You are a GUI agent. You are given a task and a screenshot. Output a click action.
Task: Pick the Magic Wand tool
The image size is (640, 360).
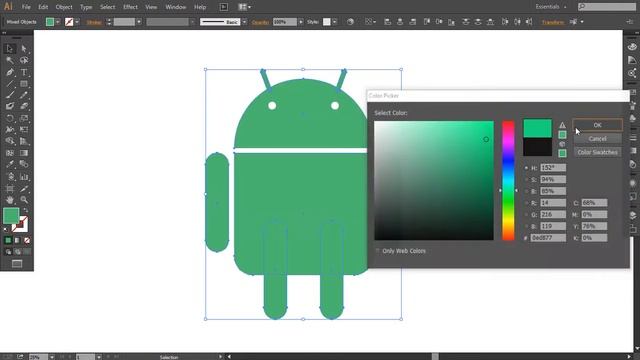[10, 60]
